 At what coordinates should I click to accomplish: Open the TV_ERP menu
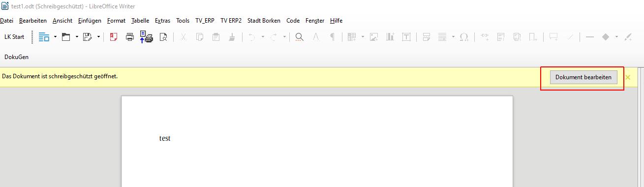click(205, 21)
